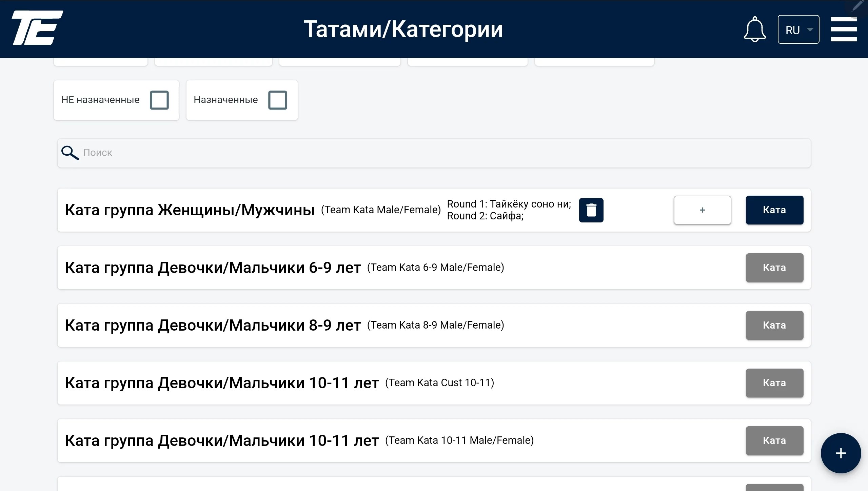This screenshot has width=868, height=491.
Task: Open the hamburger menu
Action: click(x=844, y=29)
